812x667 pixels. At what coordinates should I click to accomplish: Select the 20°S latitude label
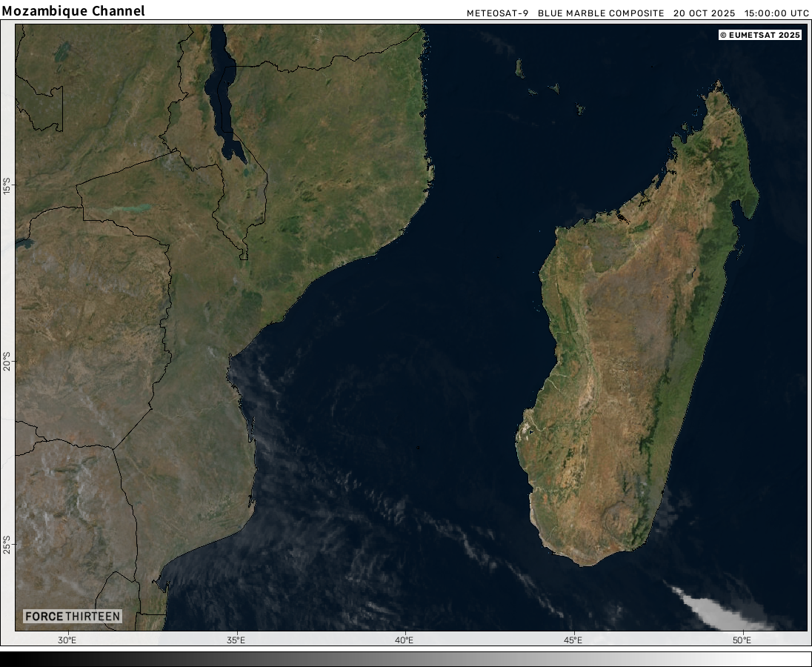[x=7, y=363]
